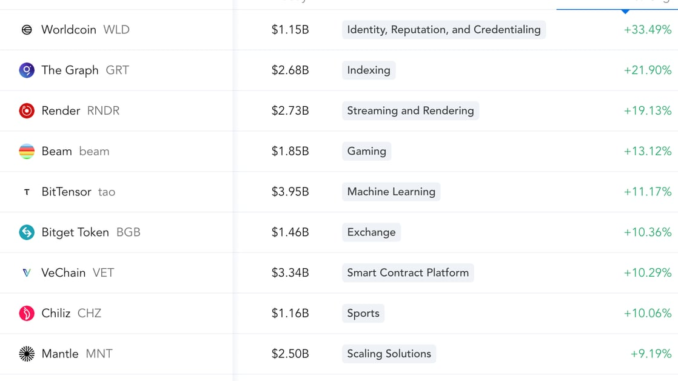The image size is (678, 381).
Task: Click the Chiliz +10.06% change value
Action: (x=647, y=313)
